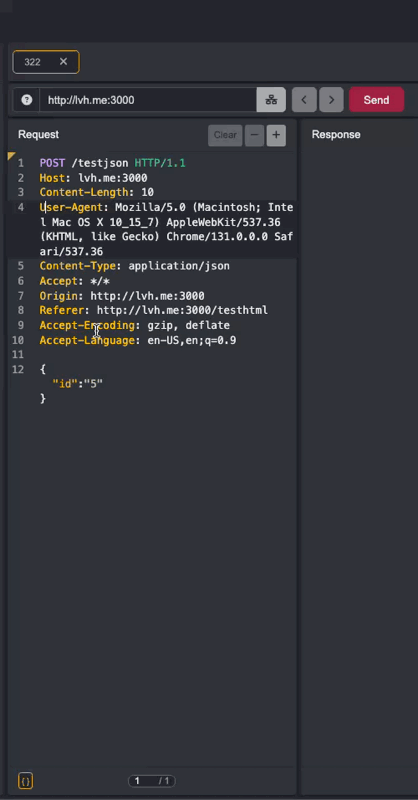This screenshot has height=800, width=418.
Task: Click the Content-Length: 10 header line
Action: point(96,192)
